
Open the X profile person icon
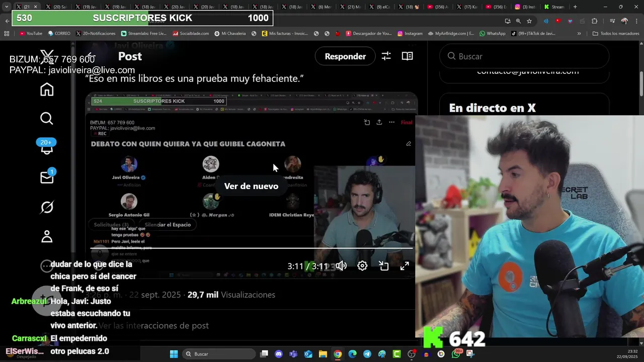(x=47, y=236)
